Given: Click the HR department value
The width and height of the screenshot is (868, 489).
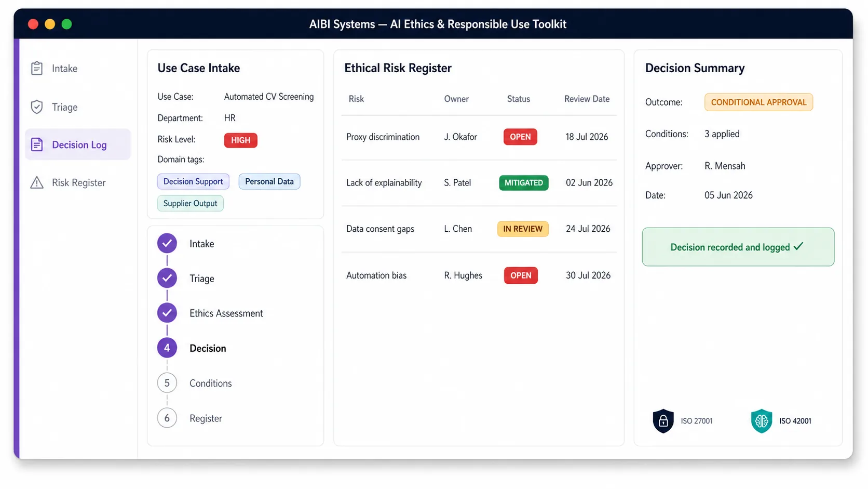Looking at the screenshot, I should point(230,118).
